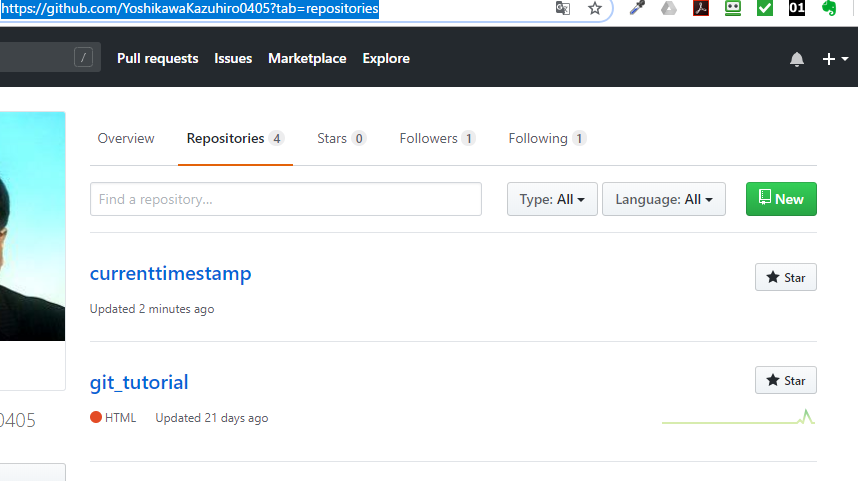Screen dimensions: 858x481
Task: Click the Find a repository search field
Action: (x=286, y=199)
